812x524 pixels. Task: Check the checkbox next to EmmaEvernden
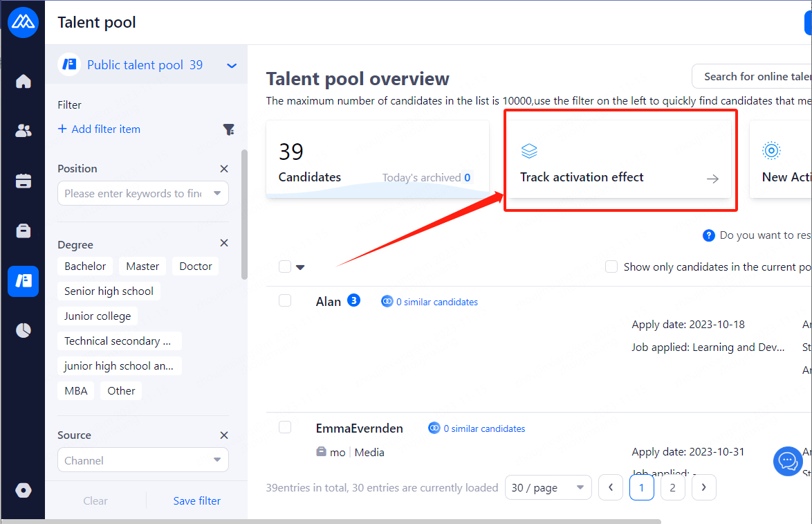285,427
